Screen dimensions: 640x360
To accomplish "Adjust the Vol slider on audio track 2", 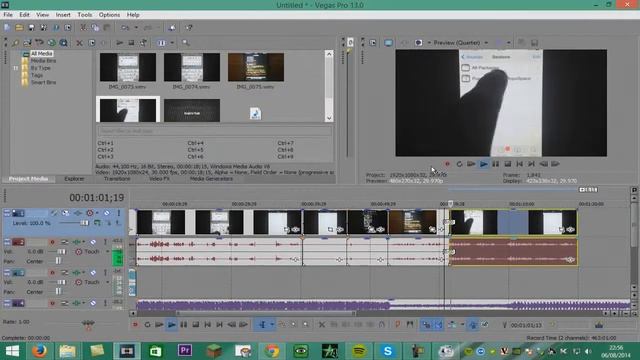I will pyautogui.click(x=61, y=252).
